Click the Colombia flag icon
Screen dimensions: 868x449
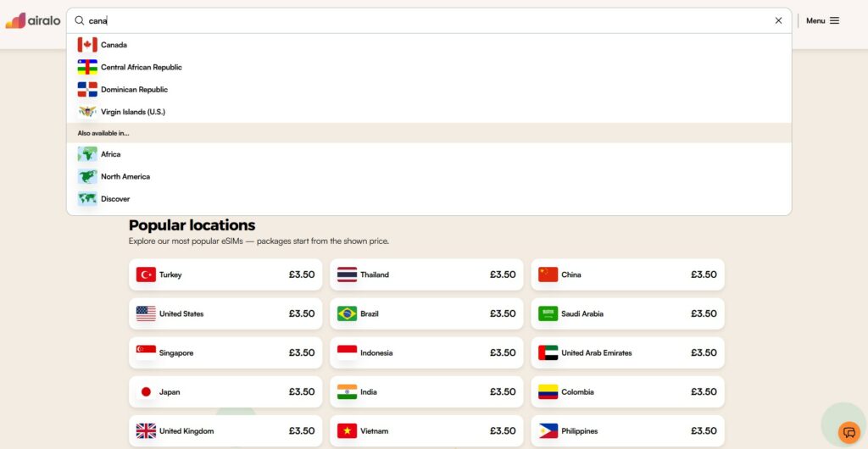(x=548, y=391)
